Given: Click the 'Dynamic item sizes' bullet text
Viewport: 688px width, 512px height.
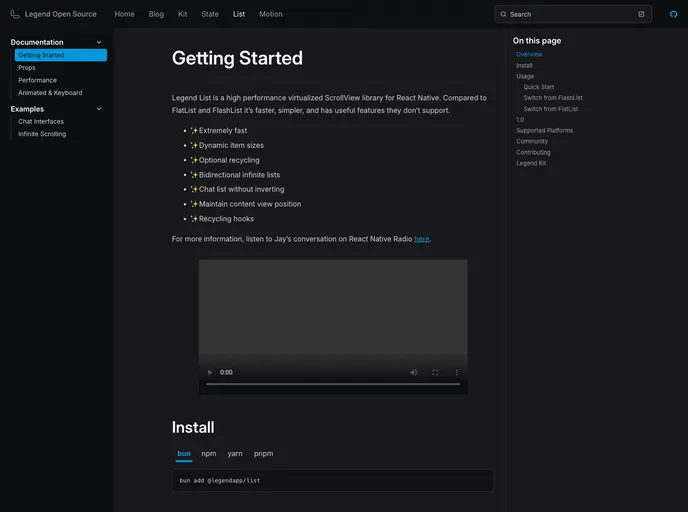Looking at the screenshot, I should 231,145.
